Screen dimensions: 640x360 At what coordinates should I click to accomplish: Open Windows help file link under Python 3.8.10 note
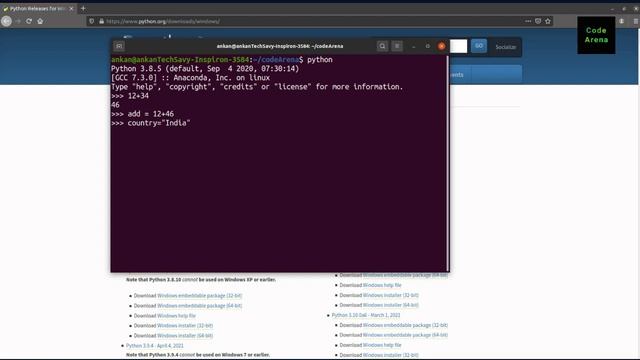pyautogui.click(x=176, y=316)
